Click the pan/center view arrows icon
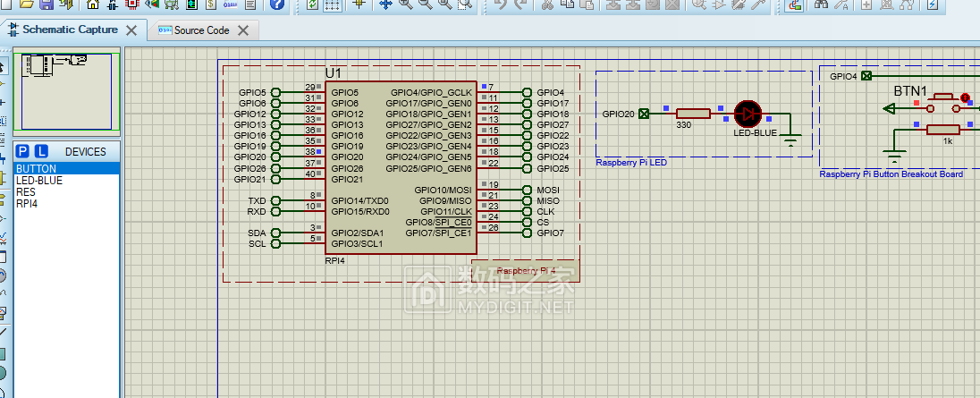 [x=386, y=4]
